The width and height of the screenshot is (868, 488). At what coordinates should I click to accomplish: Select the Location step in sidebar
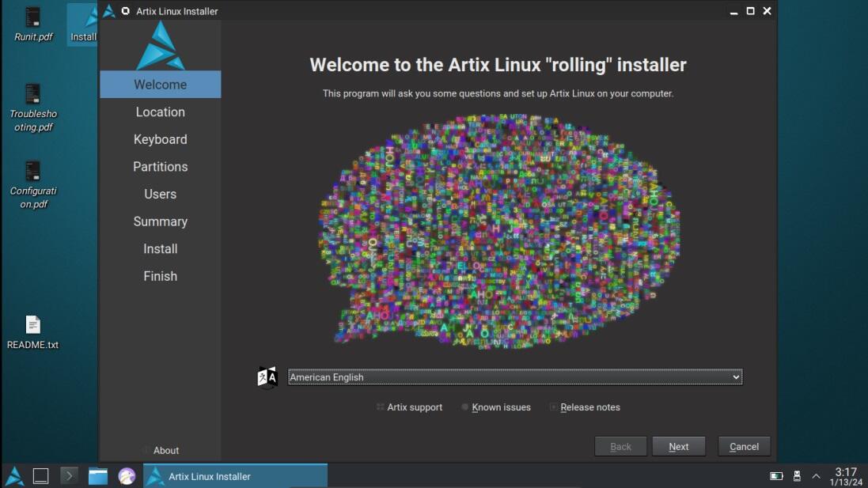[x=161, y=112]
